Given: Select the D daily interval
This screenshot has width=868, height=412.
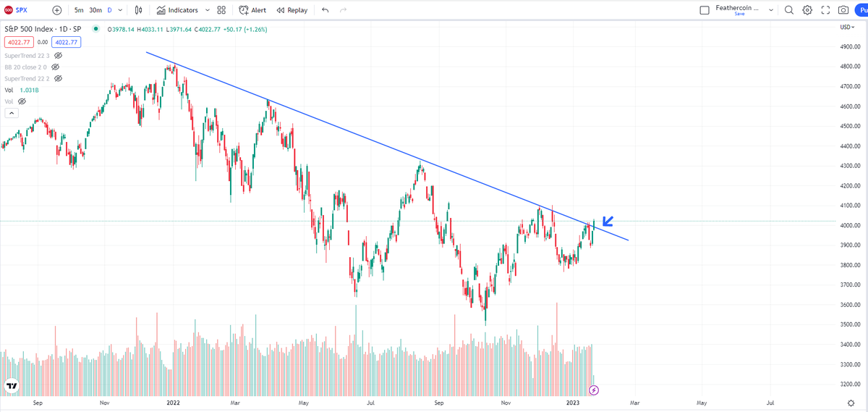Looking at the screenshot, I should click(110, 10).
